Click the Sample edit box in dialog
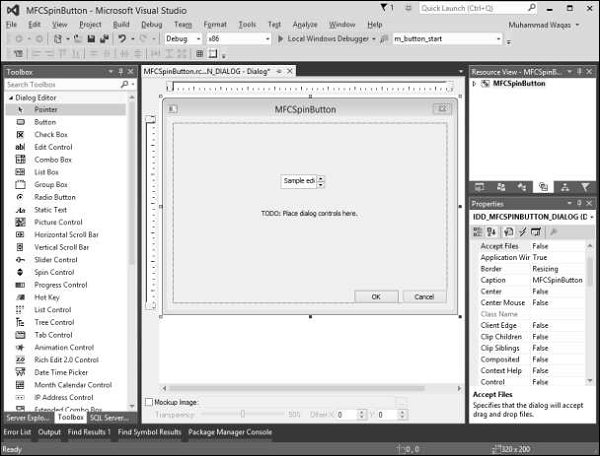 tap(299, 181)
